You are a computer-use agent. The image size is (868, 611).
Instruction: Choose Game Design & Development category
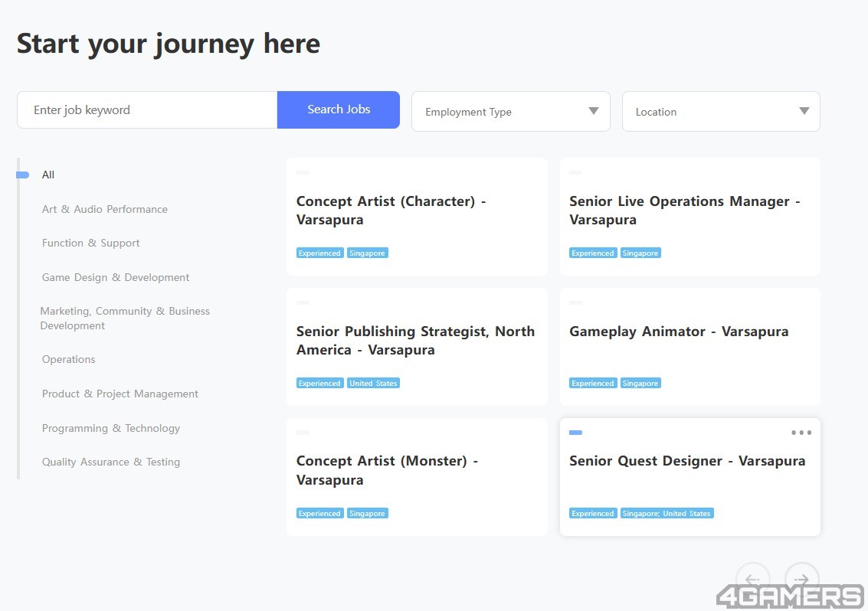[x=116, y=277]
